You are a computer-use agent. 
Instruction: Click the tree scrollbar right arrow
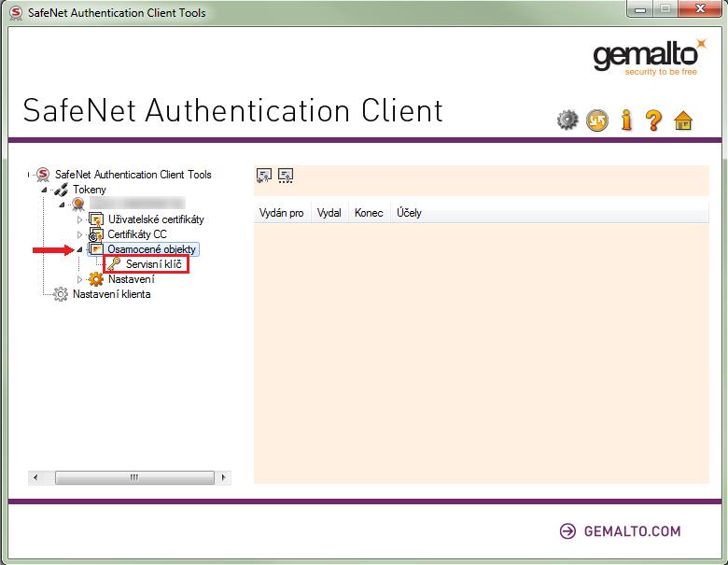[224, 477]
